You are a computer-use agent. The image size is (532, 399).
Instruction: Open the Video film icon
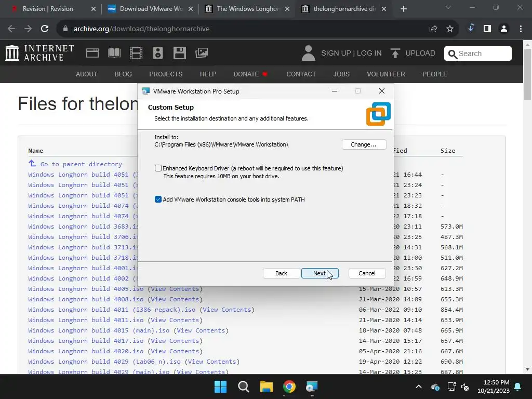[x=136, y=53]
